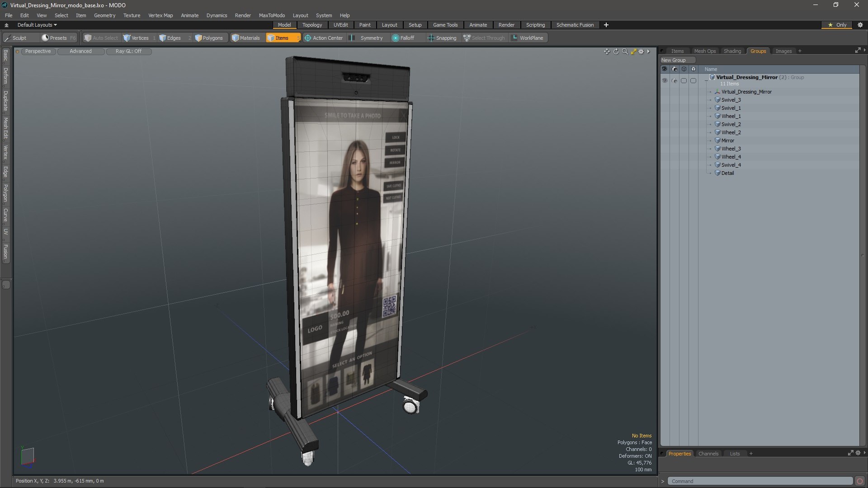The width and height of the screenshot is (868, 488).
Task: Click the render camera column header icon
Action: coord(674,69)
